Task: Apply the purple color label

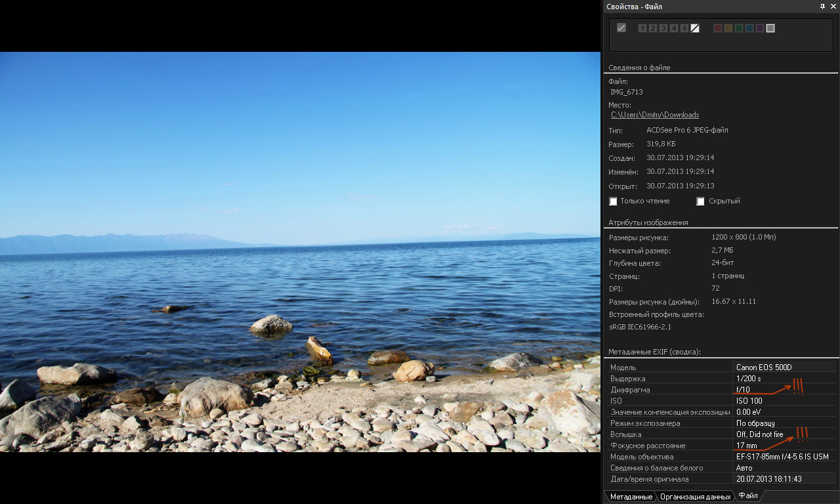Action: [x=760, y=28]
